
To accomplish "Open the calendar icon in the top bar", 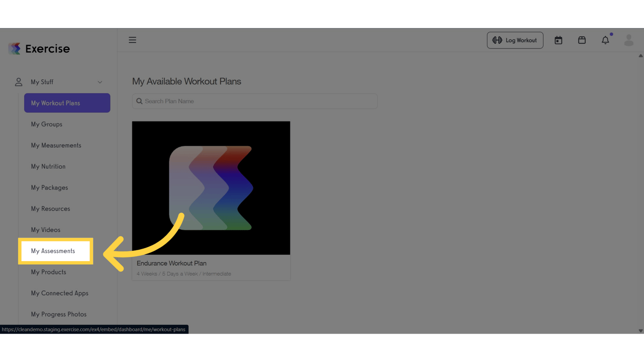I will (x=558, y=40).
